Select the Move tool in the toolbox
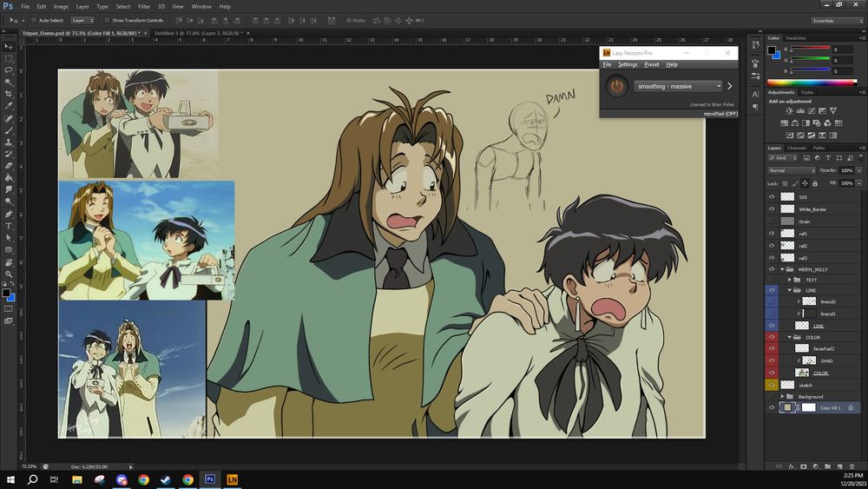Screen dimensions: 868x489 click(x=9, y=47)
